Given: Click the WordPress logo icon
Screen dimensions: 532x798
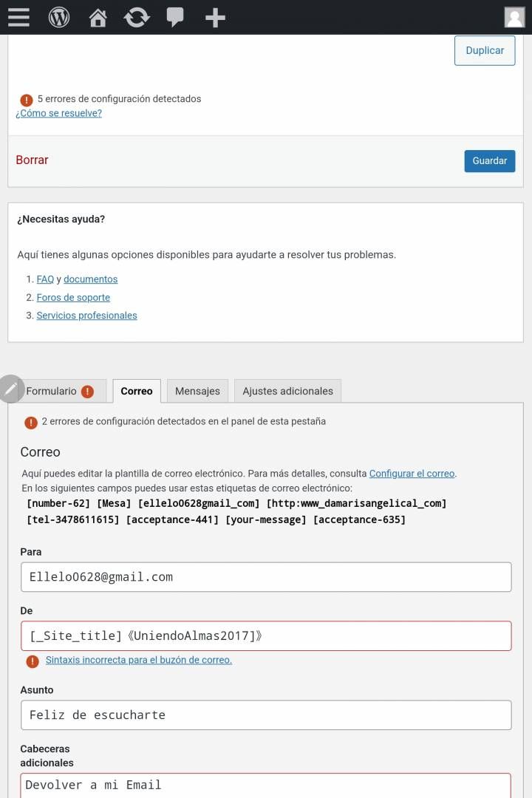Looking at the screenshot, I should [59, 17].
